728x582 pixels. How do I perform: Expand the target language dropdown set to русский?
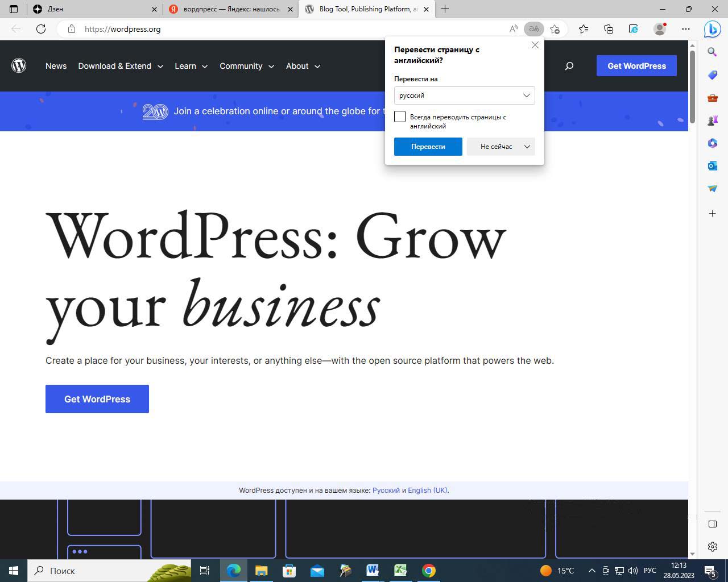[464, 95]
